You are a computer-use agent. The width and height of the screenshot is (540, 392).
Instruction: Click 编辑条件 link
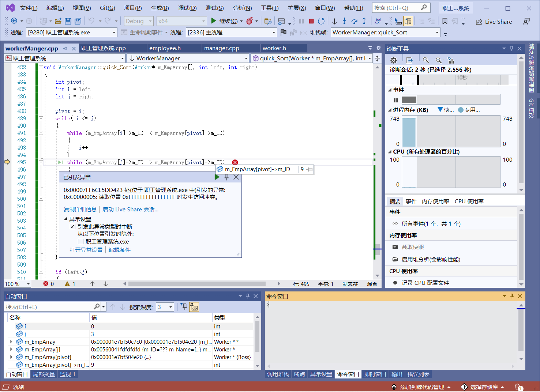pos(119,250)
